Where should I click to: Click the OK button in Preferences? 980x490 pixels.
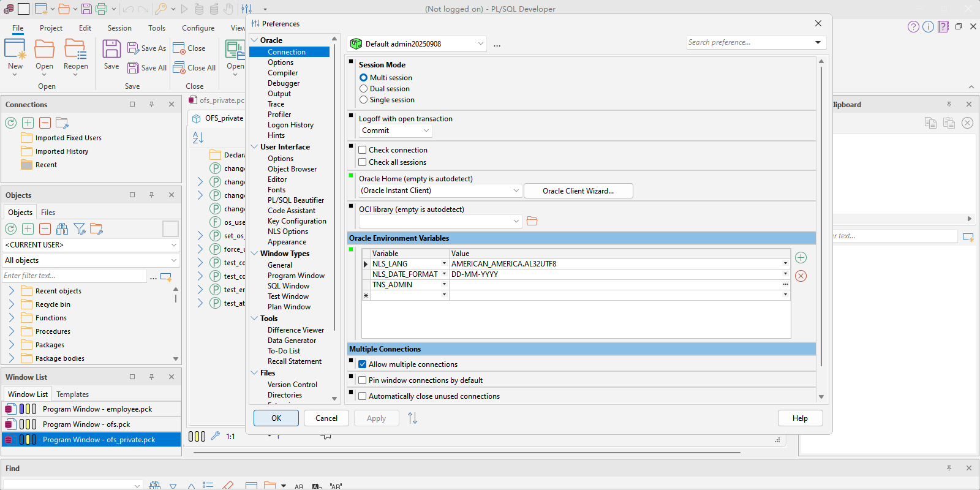(x=276, y=418)
